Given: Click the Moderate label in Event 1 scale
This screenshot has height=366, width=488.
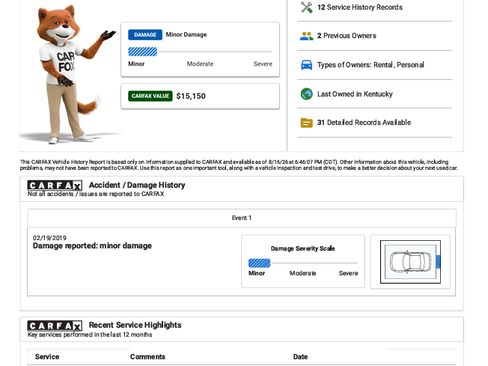Looking at the screenshot, I should (x=303, y=273).
